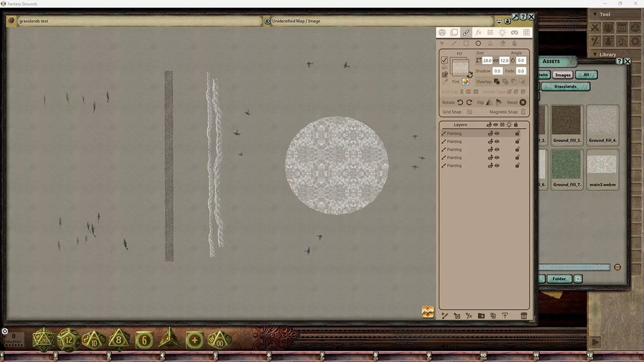Image resolution: width=644 pixels, height=362 pixels.
Task: Delete layer trash icon
Action: [x=524, y=316]
